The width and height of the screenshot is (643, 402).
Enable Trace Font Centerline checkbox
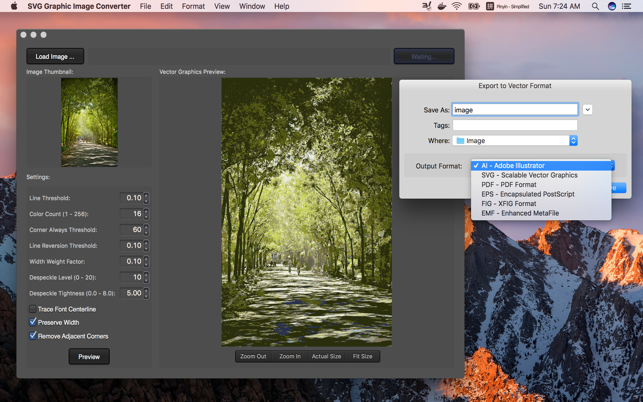pyautogui.click(x=33, y=309)
